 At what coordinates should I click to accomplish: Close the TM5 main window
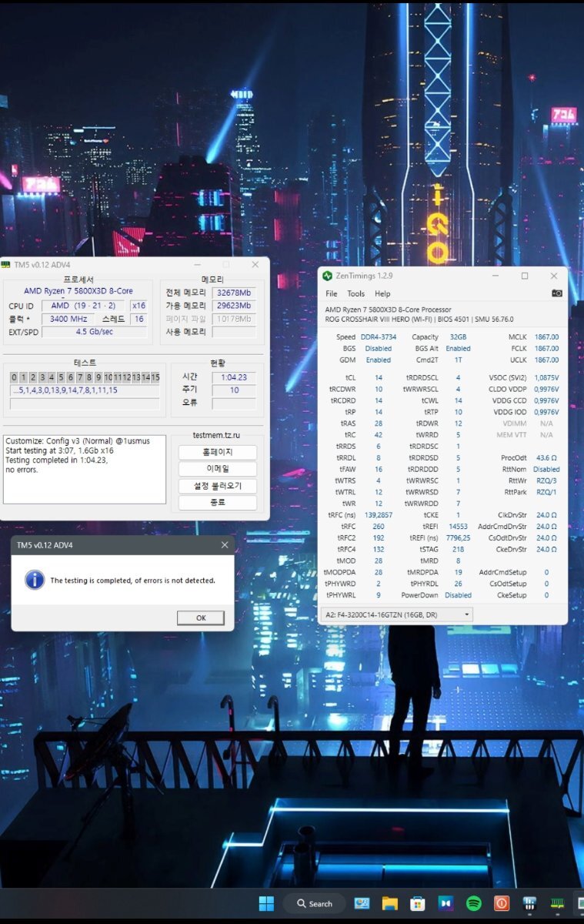coord(255,265)
